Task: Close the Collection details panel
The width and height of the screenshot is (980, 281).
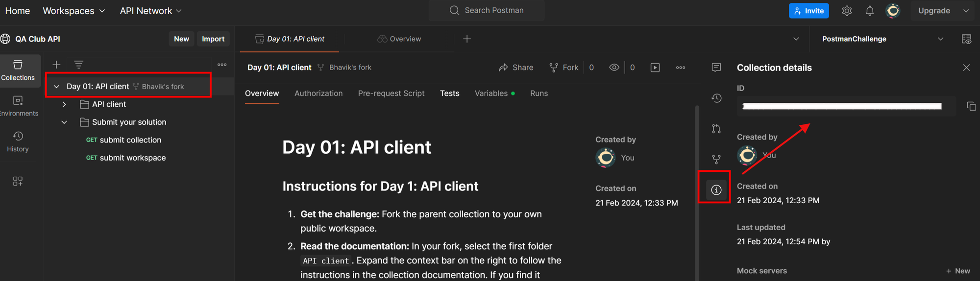Action: (x=966, y=68)
